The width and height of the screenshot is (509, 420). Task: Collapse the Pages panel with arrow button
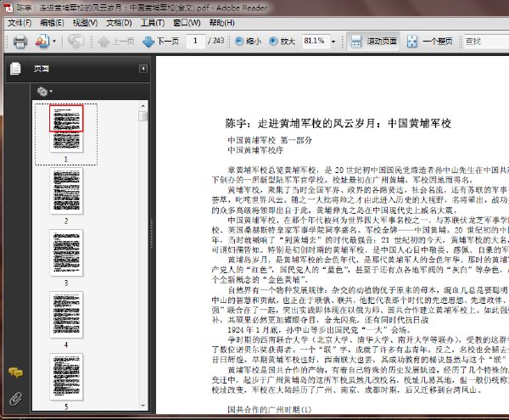[143, 69]
